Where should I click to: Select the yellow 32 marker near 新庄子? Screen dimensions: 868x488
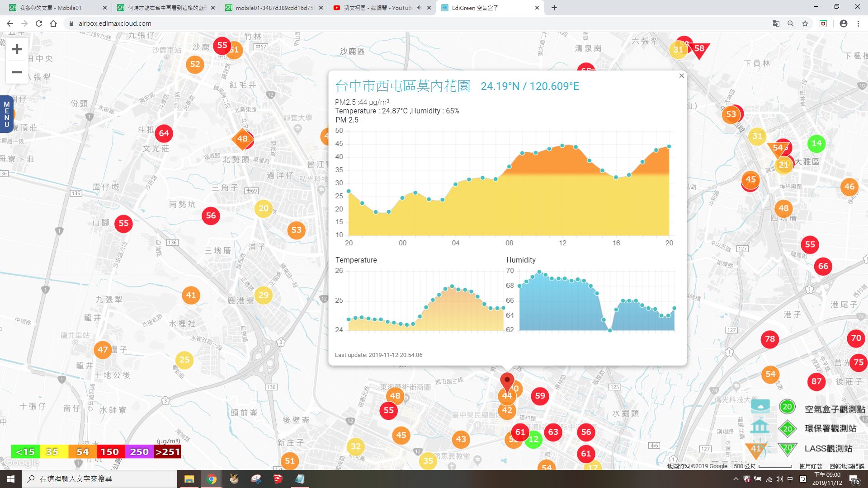pyautogui.click(x=356, y=447)
